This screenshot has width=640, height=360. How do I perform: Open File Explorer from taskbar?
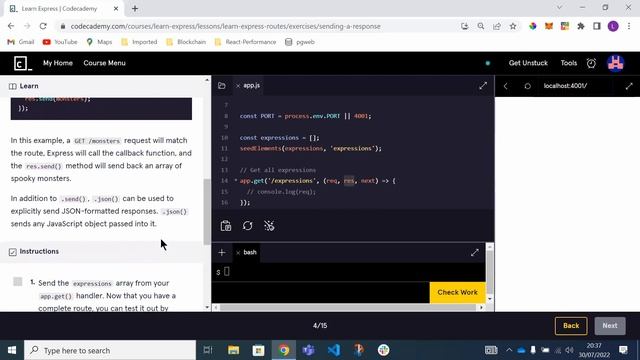coord(233,350)
